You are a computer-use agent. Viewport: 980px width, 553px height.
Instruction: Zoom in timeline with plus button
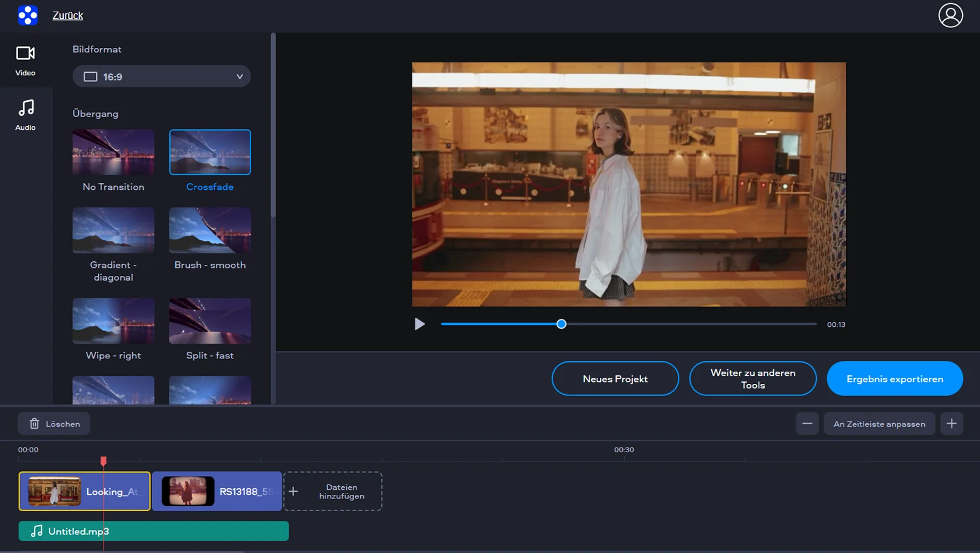[951, 424]
